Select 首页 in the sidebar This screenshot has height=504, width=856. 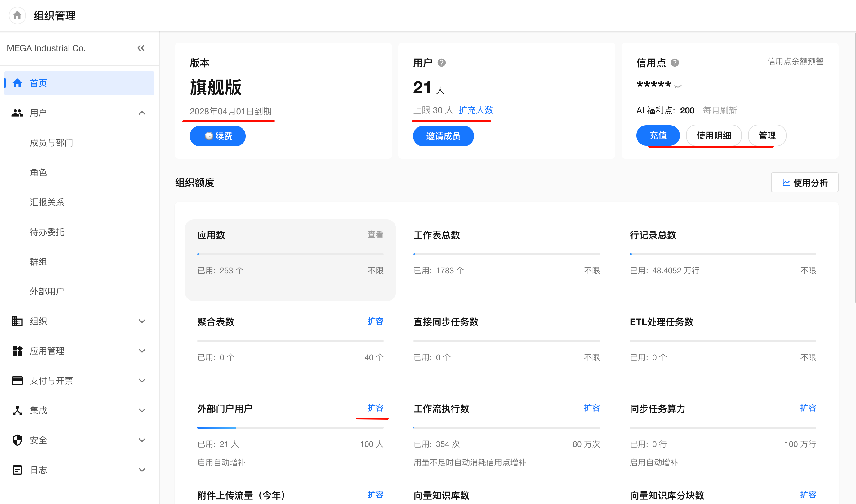79,83
